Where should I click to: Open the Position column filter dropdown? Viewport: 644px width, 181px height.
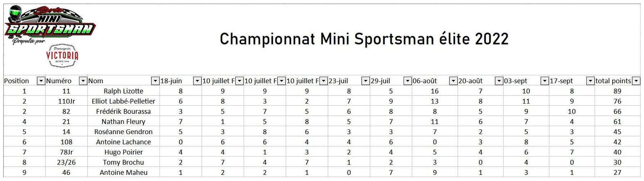coord(41,81)
